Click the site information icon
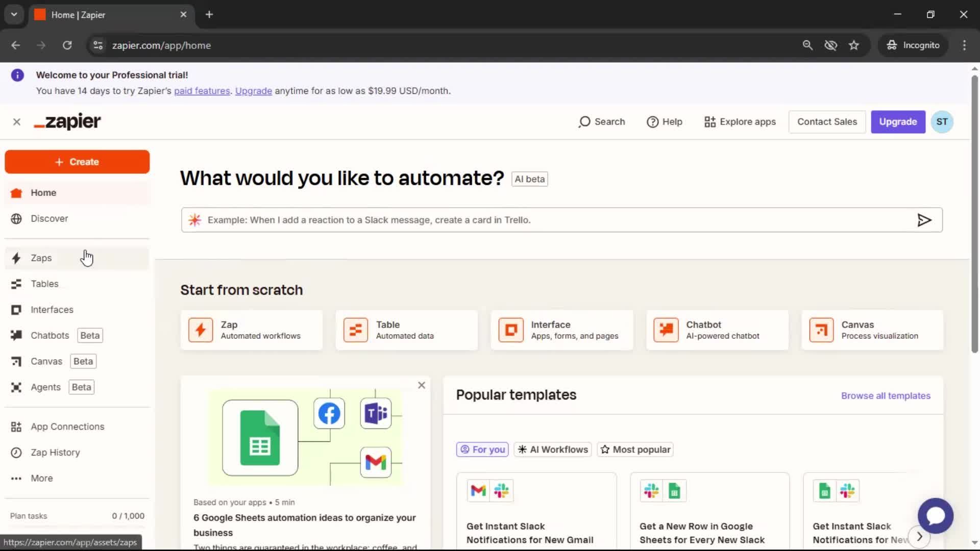980x551 pixels. click(x=97, y=45)
